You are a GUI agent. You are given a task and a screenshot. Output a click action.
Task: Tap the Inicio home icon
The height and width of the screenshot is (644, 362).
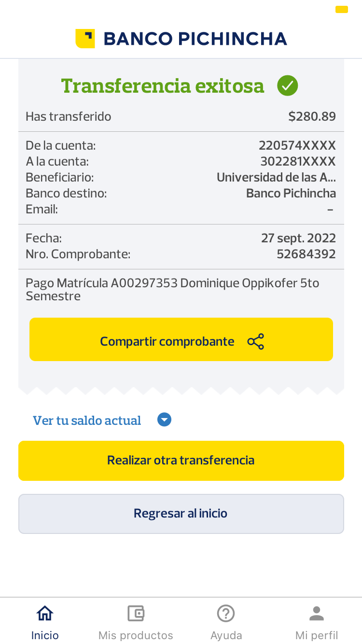click(45, 614)
